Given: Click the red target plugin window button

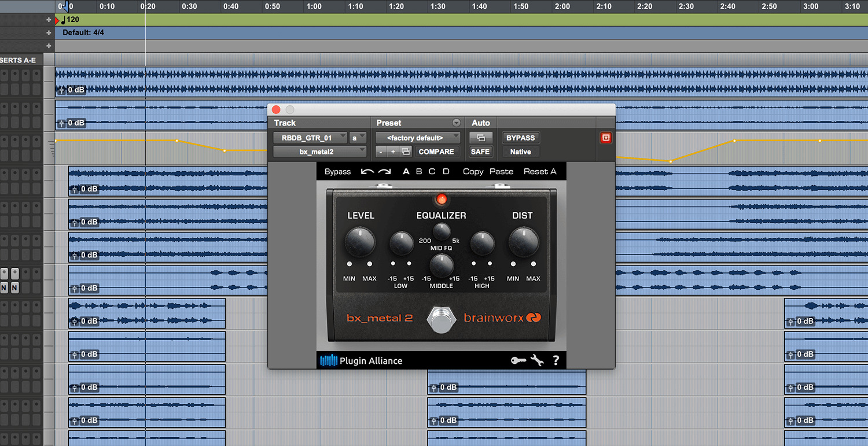Looking at the screenshot, I should tap(605, 138).
